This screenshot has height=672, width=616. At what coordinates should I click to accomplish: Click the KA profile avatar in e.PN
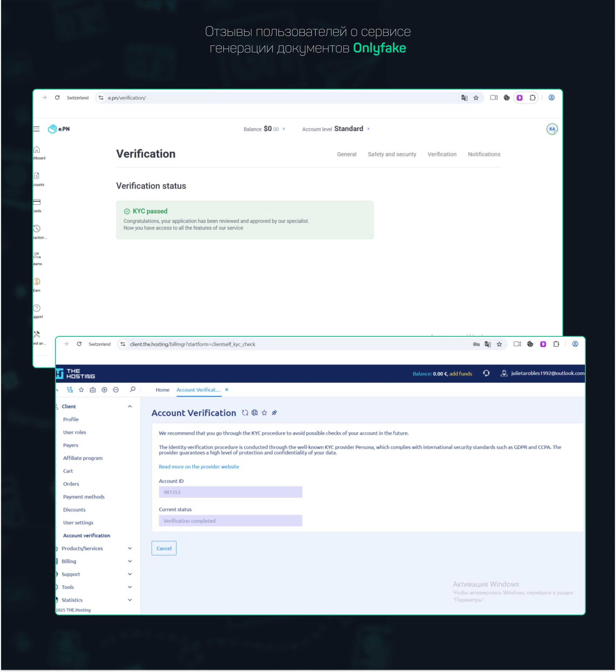[x=552, y=129]
